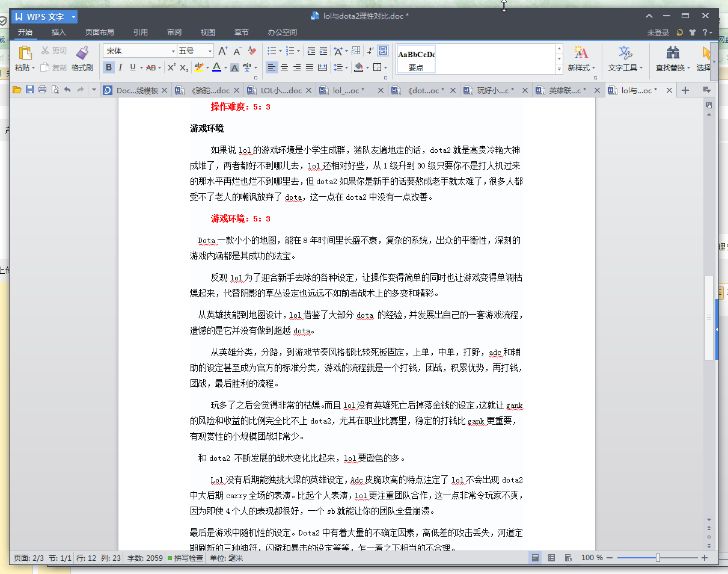Click the Save floppy disk icon

tap(29, 90)
